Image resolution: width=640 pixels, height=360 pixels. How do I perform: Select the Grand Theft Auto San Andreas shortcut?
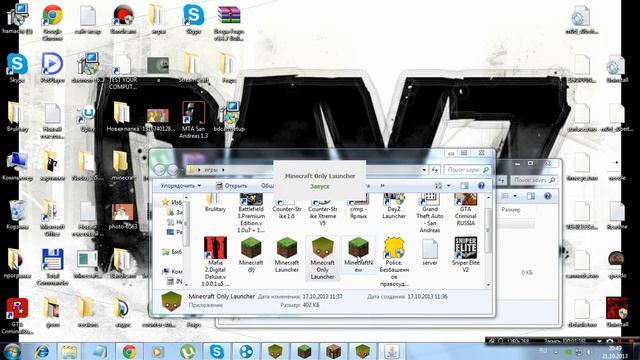click(x=429, y=214)
